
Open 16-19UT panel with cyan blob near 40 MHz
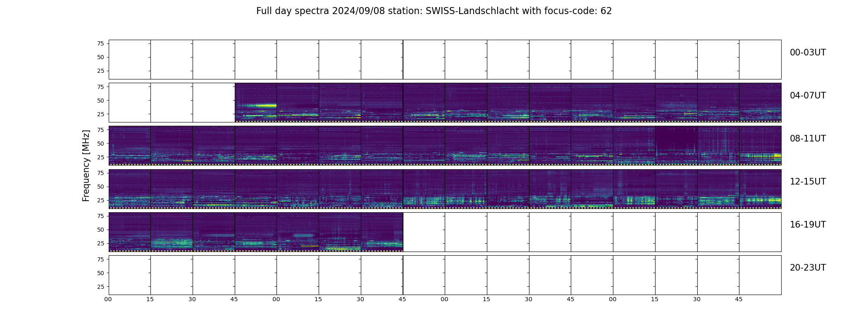click(x=298, y=232)
